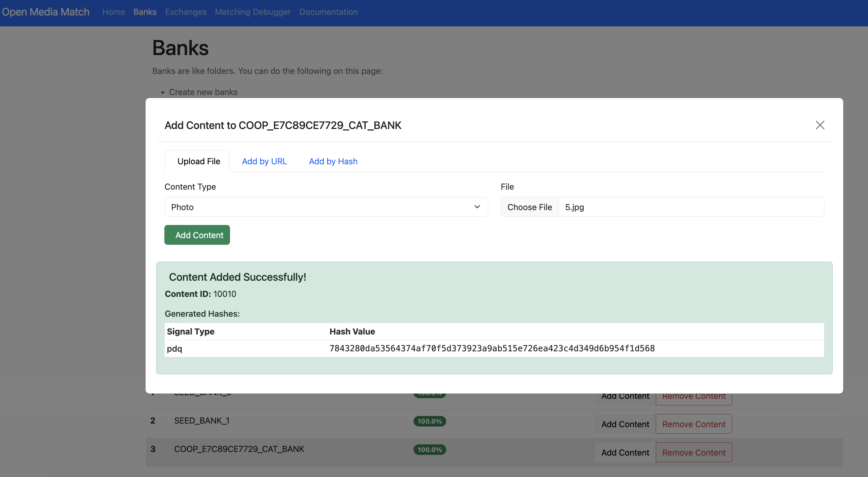Switch to the Add by URL tab

264,161
